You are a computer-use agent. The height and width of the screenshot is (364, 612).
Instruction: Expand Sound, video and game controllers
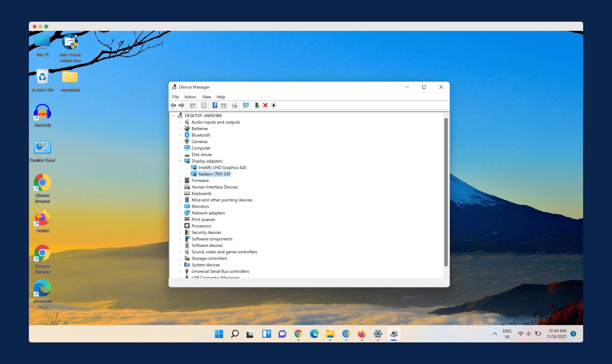(x=180, y=252)
